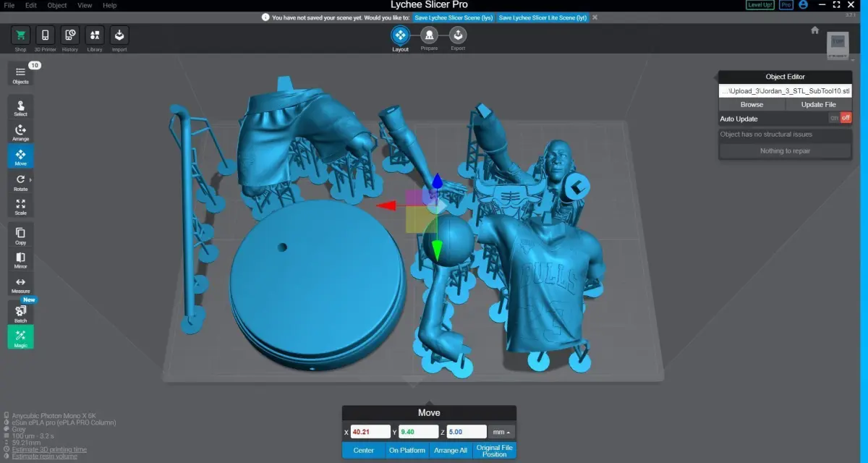The image size is (868, 463).
Task: Click Save Lychee Slicer Scene (lys)
Action: 453,17
